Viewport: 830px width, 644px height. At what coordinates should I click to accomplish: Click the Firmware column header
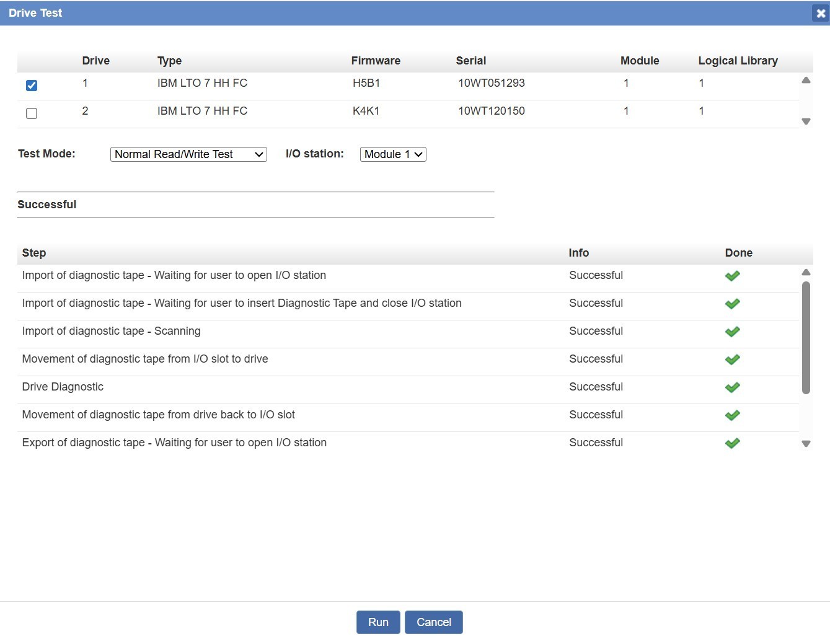[x=376, y=61]
